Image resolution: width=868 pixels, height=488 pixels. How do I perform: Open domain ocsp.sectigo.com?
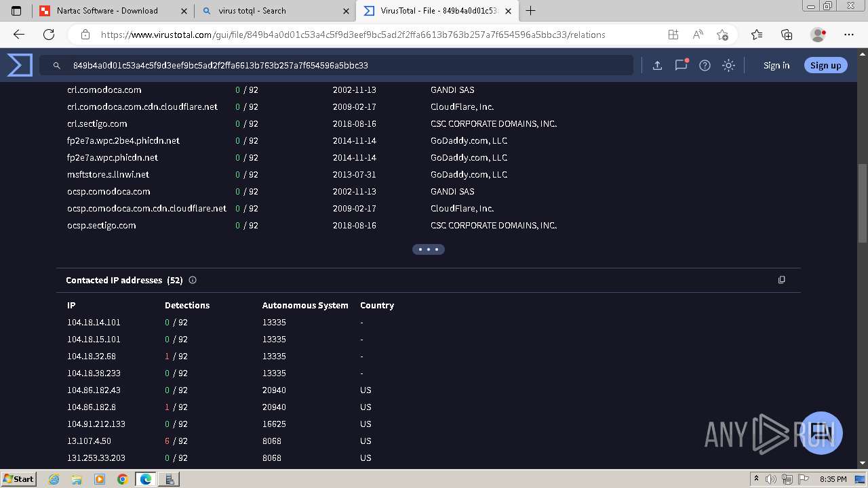102,225
